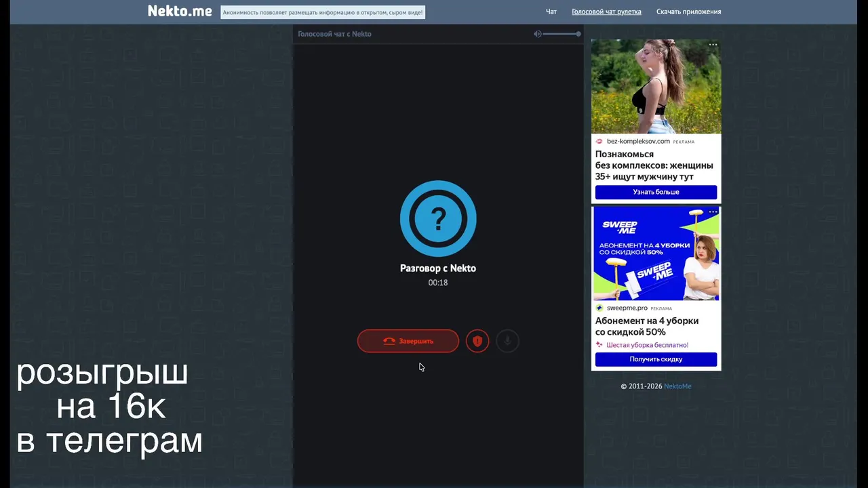Mute the speaker volume icon
868x488 pixels.
[x=537, y=34]
